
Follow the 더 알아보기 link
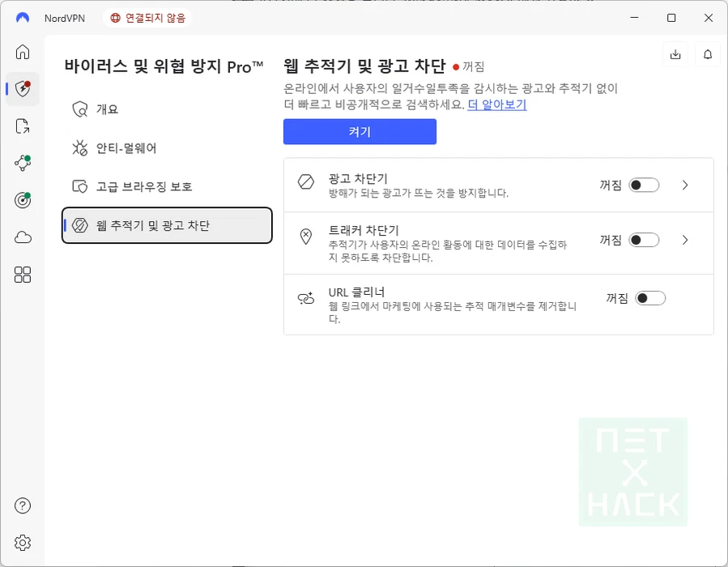tap(496, 104)
